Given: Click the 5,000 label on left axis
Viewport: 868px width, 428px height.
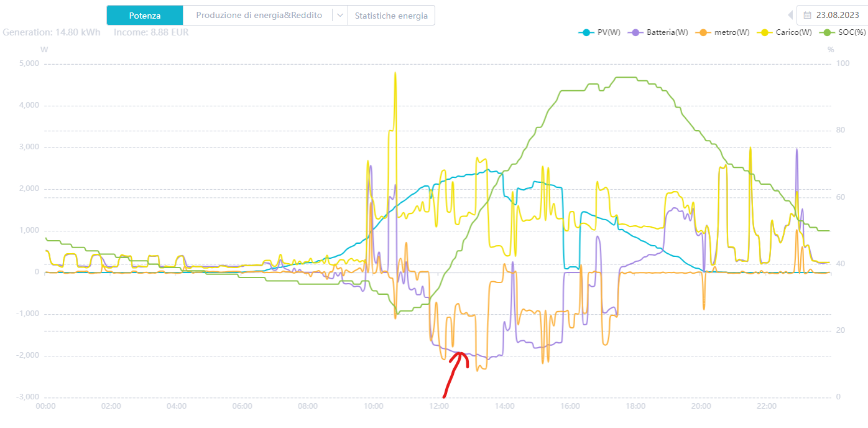Looking at the screenshot, I should (28, 63).
